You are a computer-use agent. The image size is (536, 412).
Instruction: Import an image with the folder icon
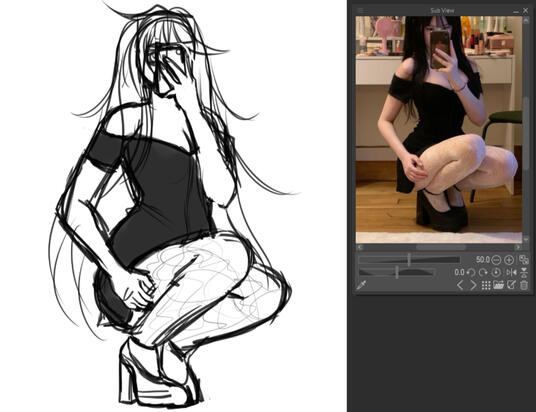coord(498,285)
